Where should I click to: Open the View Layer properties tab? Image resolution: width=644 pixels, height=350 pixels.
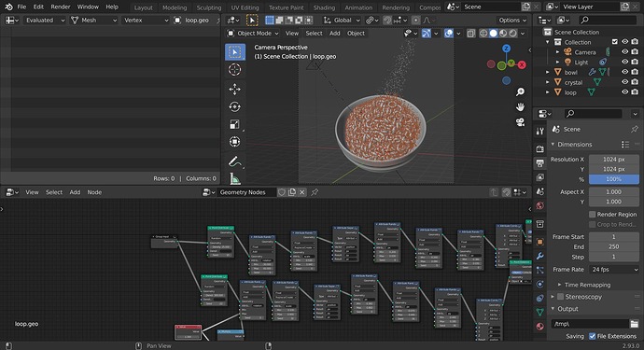click(x=540, y=177)
